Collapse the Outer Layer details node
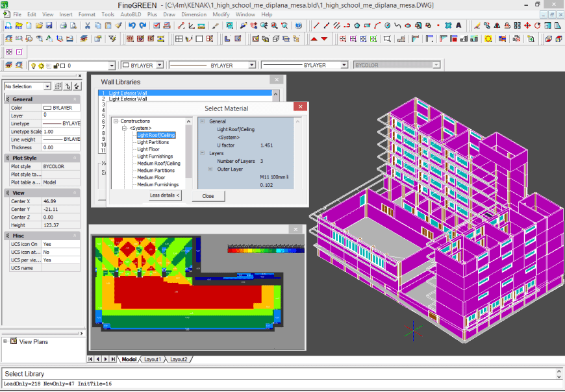The image size is (565, 392). 210,169
